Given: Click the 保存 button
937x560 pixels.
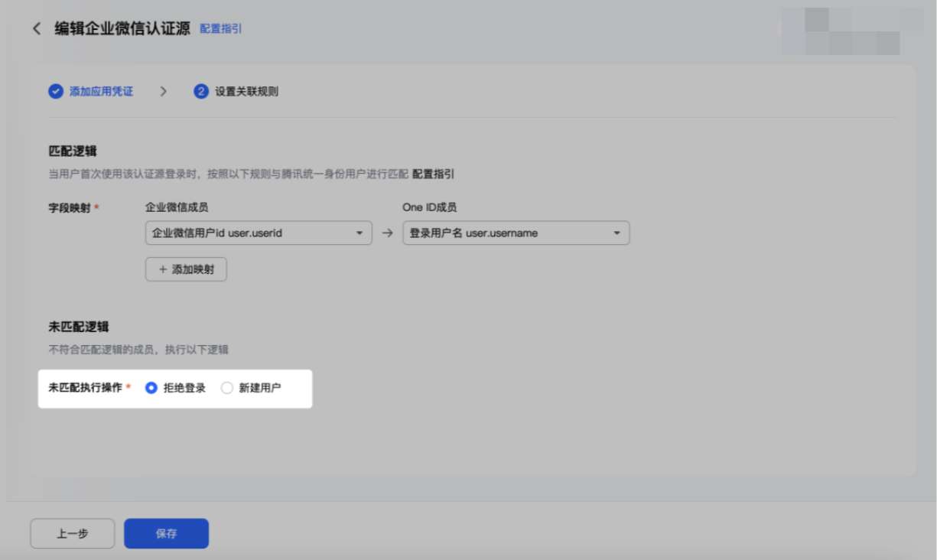Looking at the screenshot, I should pyautogui.click(x=166, y=533).
